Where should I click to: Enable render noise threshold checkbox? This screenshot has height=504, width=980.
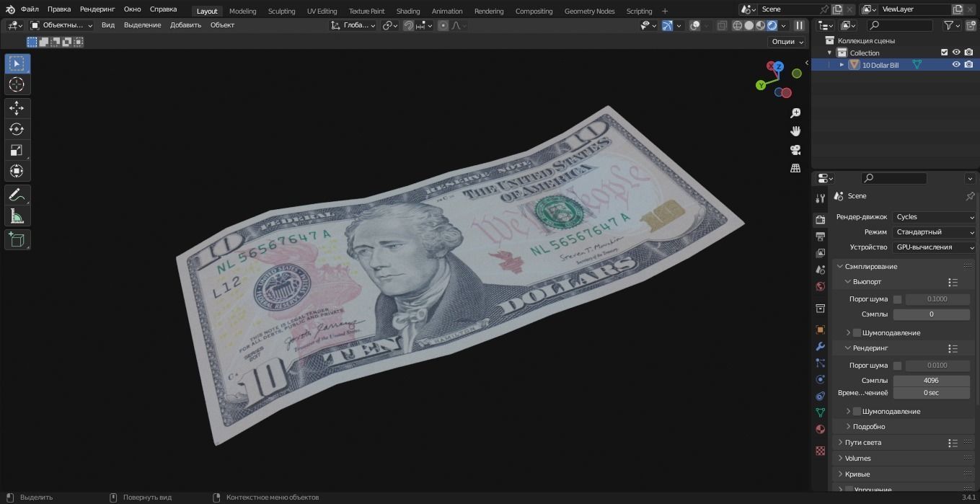tap(897, 366)
